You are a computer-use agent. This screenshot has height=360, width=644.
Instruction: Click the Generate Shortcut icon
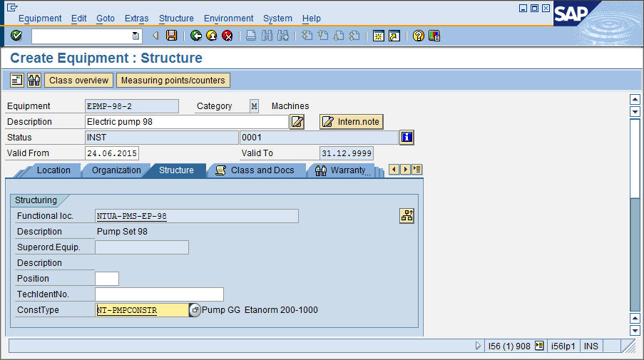point(394,36)
